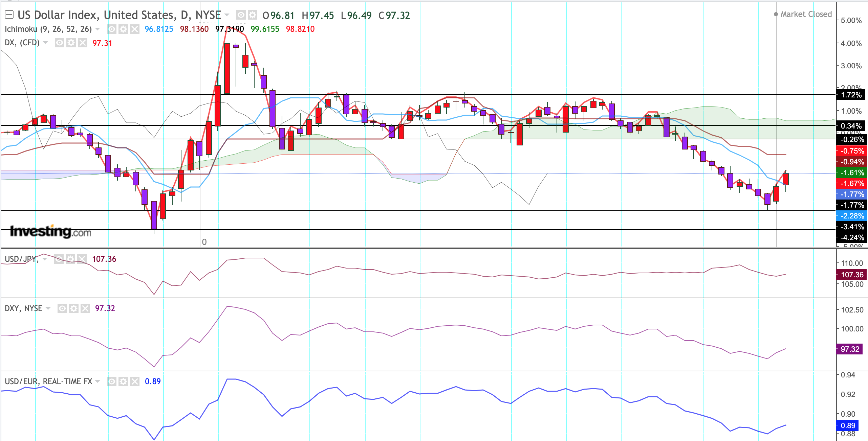
Task: Open settings gear for USD/JPY pane
Action: 70,259
